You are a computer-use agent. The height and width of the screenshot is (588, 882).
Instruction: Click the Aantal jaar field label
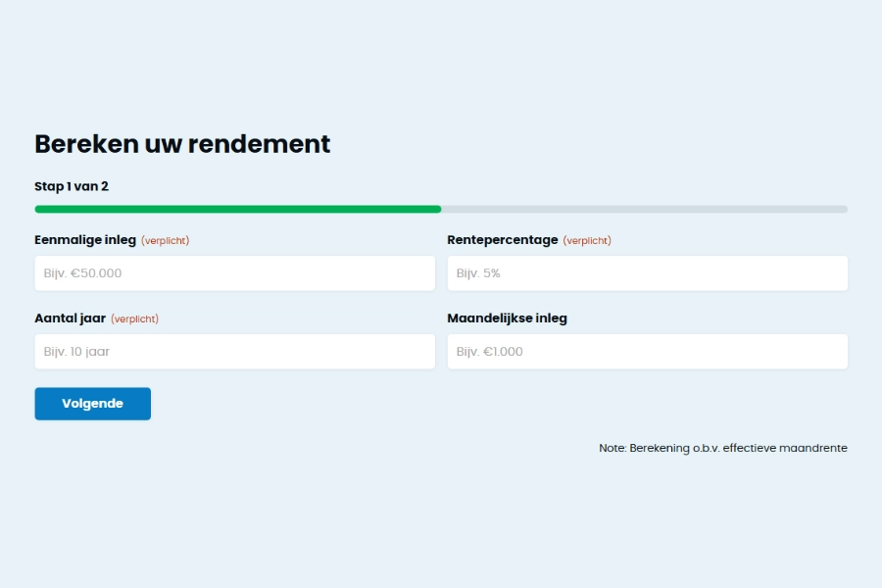[x=70, y=318]
